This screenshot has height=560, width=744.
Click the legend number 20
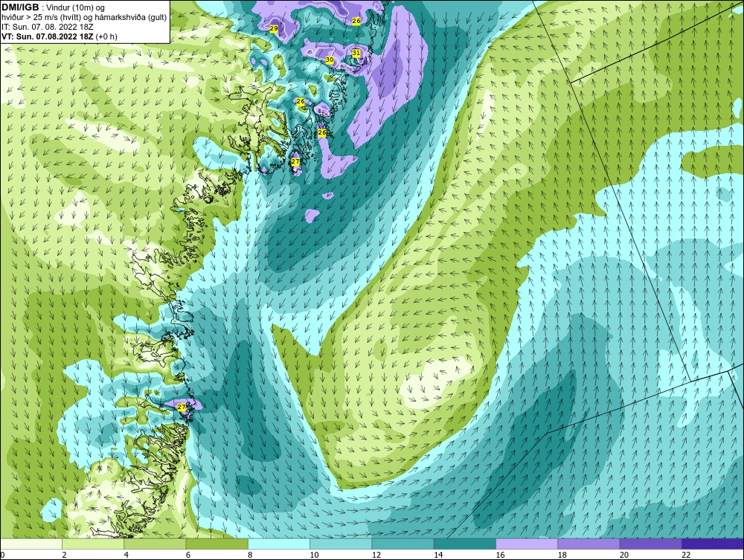(x=624, y=556)
